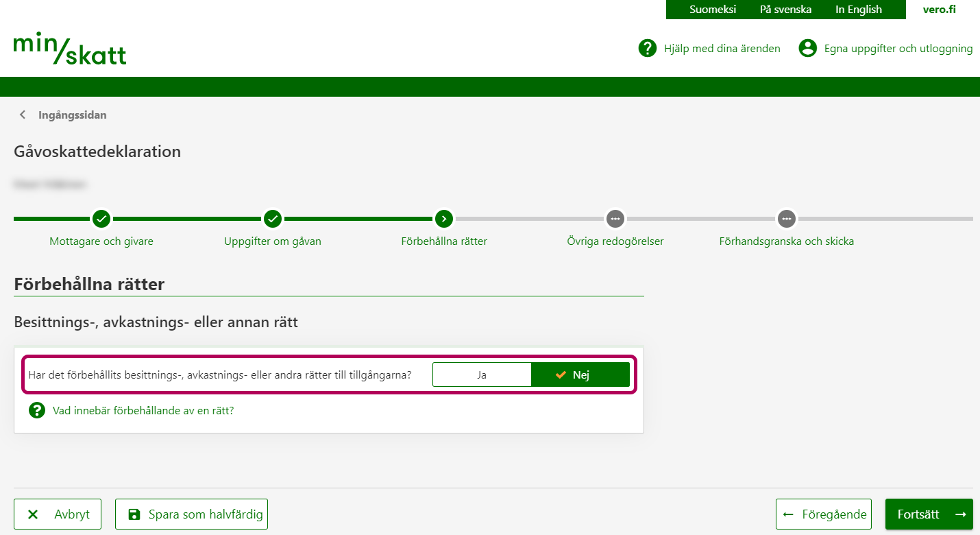Viewport: 980px width, 535px height.
Task: Cancel the declaration with Avbryt
Action: 58,514
